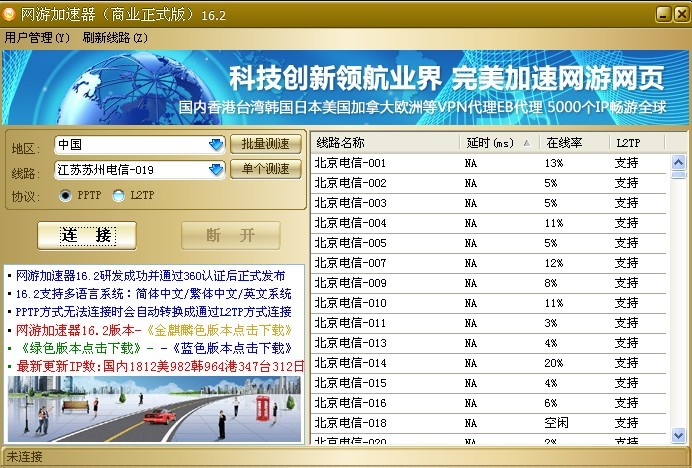Expand the 线路 dropdown arrow
This screenshot has height=468, width=692.
point(216,170)
